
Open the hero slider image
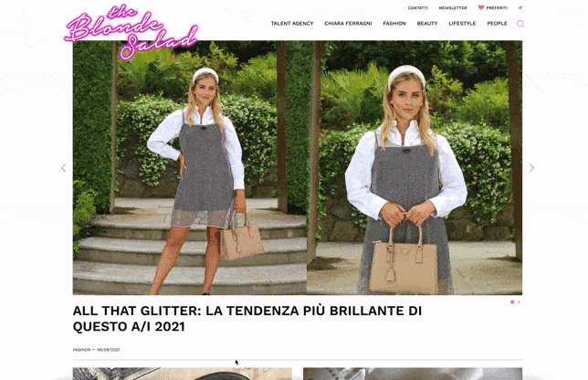point(298,168)
